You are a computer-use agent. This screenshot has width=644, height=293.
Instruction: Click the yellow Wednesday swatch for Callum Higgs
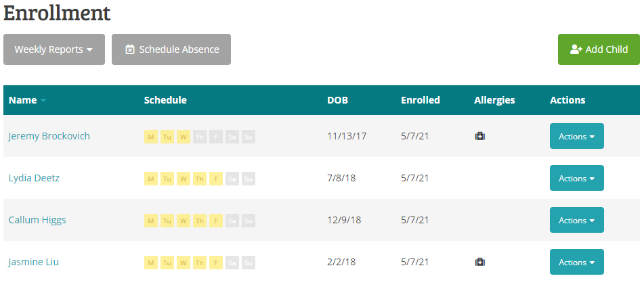(184, 221)
